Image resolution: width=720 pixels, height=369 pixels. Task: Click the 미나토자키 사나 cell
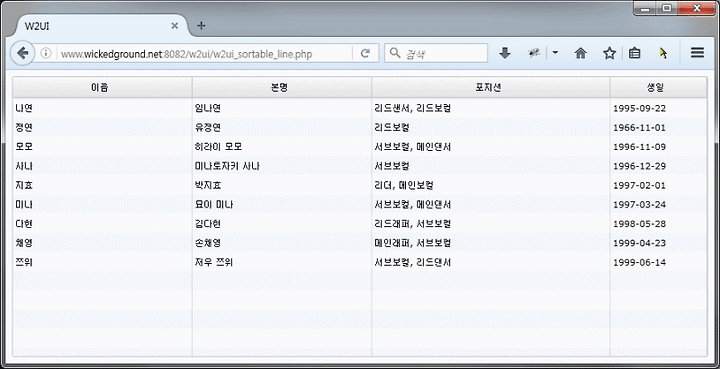point(282,166)
